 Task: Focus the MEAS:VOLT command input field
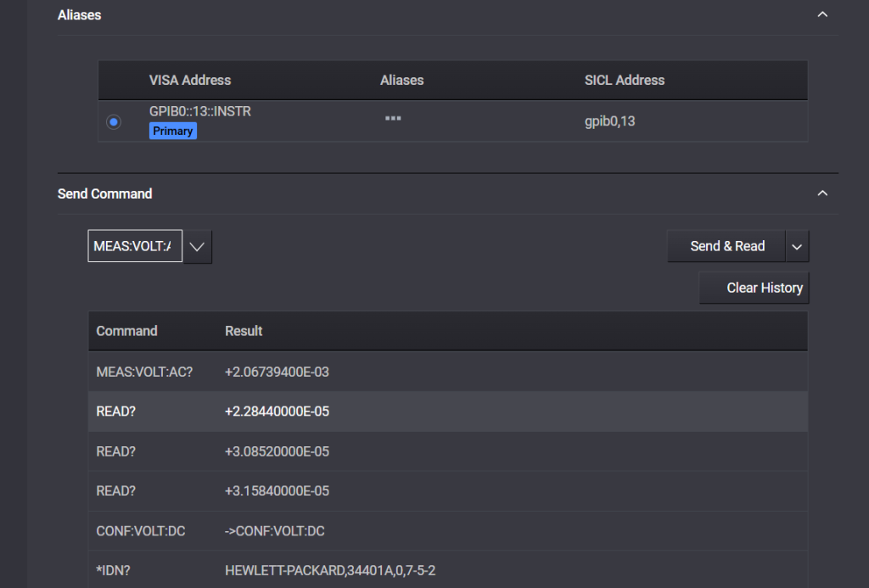pyautogui.click(x=135, y=246)
